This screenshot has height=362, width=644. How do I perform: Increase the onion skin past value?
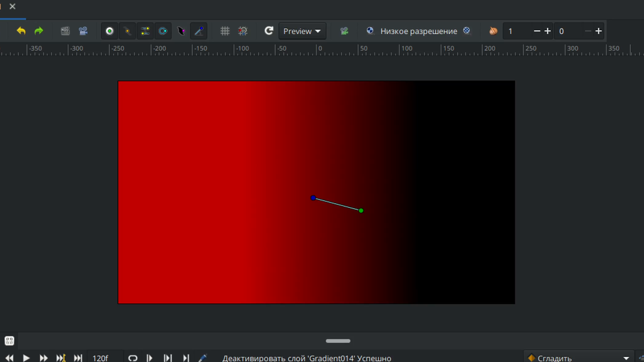coord(548,31)
